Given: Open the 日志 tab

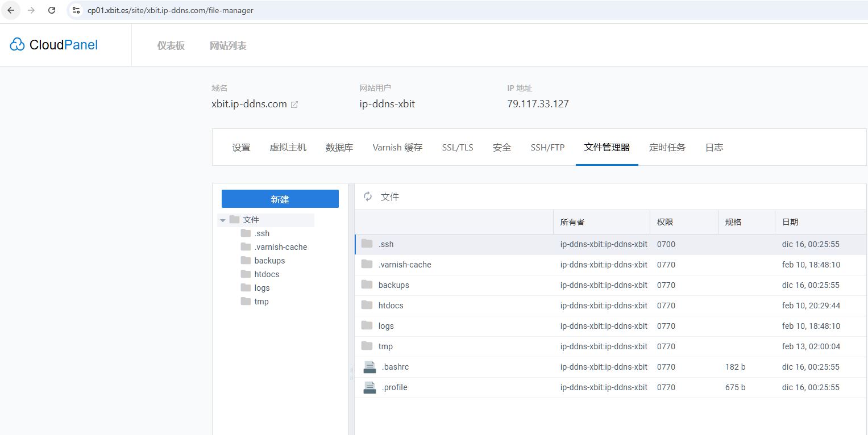Looking at the screenshot, I should (714, 147).
